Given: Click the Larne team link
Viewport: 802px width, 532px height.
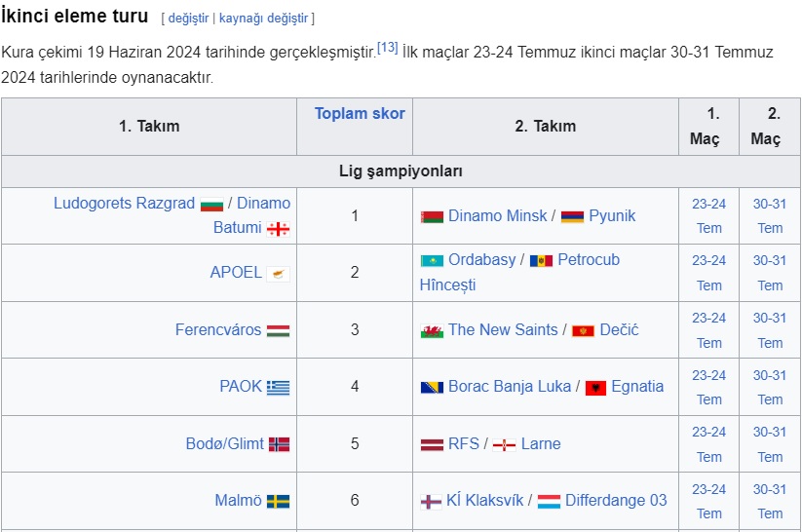Looking at the screenshot, I should (x=541, y=443).
